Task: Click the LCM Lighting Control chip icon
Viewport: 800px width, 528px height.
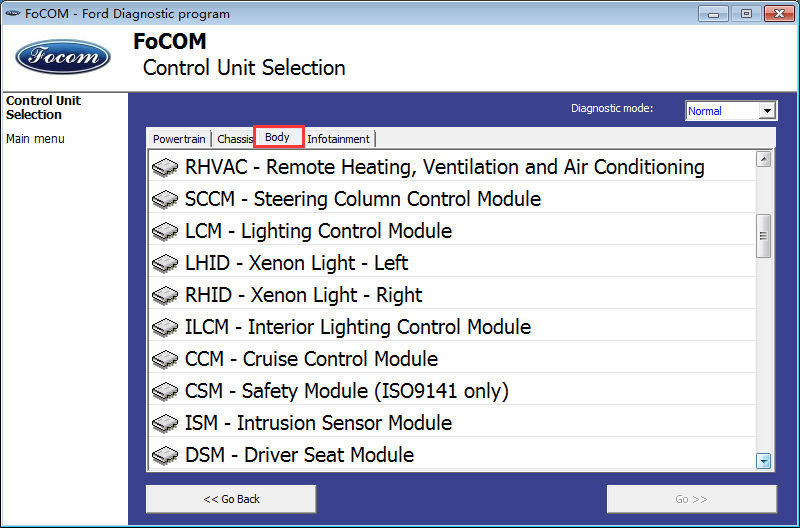Action: point(165,231)
